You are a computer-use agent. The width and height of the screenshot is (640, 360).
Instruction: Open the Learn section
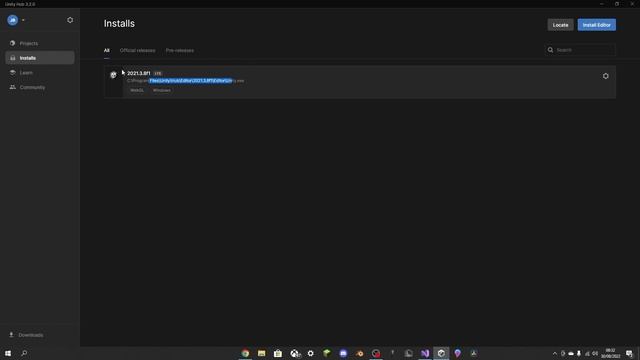click(40, 73)
